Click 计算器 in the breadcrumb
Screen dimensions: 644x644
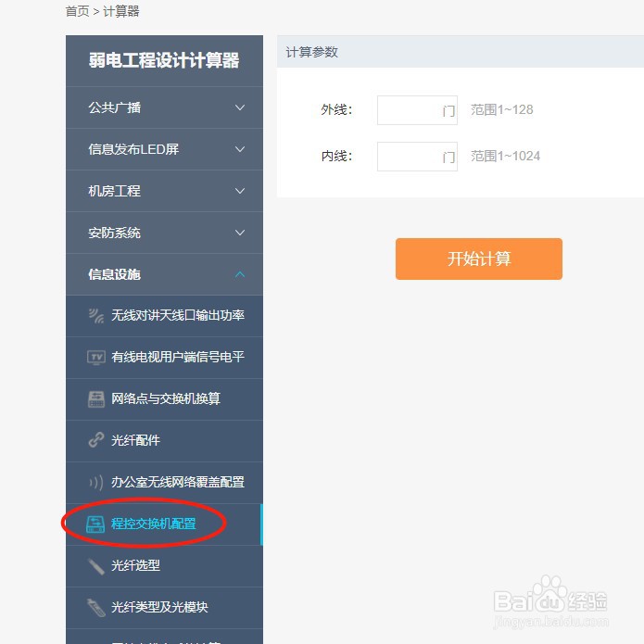click(121, 11)
